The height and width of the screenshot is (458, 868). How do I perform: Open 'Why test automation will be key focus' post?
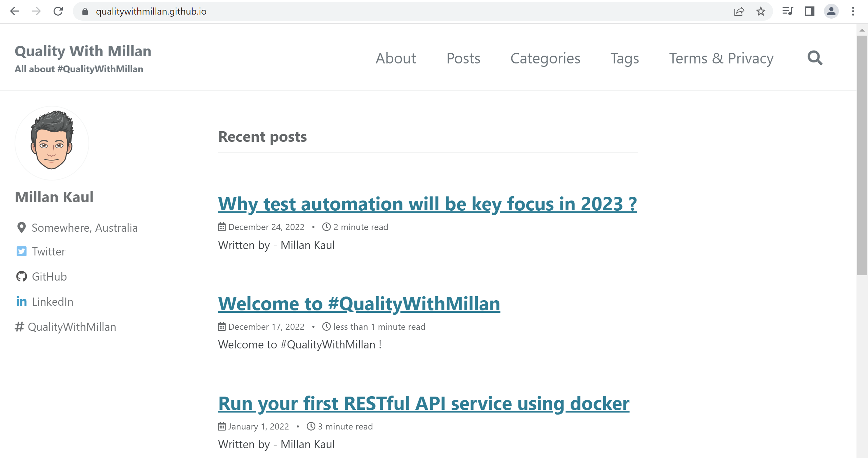[x=427, y=204]
